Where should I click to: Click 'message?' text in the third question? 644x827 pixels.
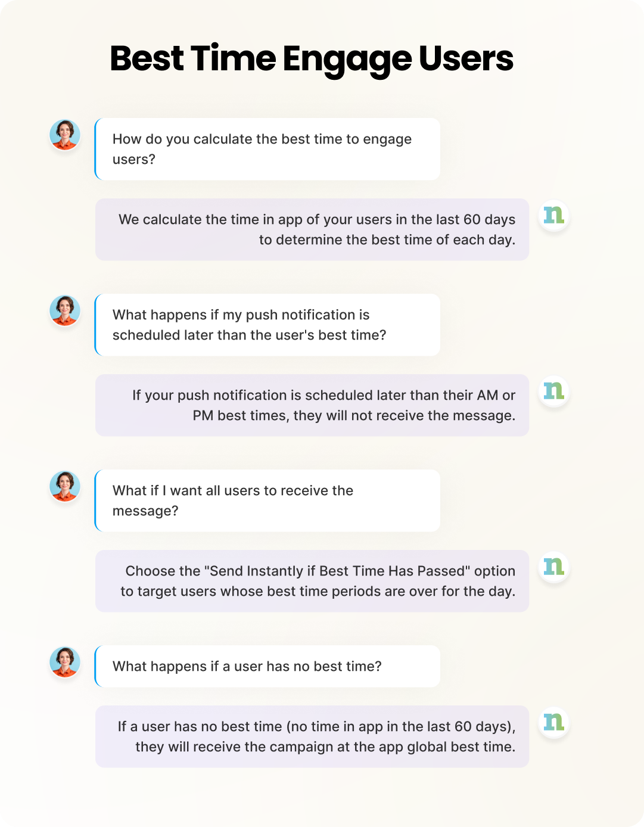coord(145,511)
